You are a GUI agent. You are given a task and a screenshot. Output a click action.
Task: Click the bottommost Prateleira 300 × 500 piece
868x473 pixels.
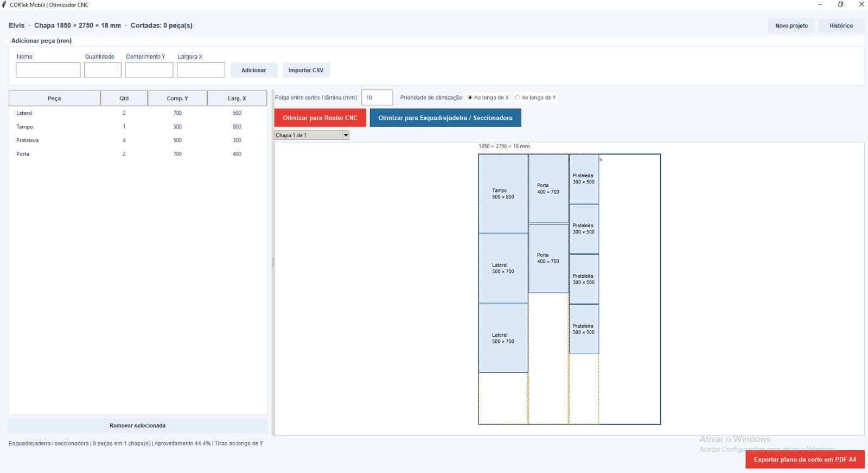click(584, 329)
